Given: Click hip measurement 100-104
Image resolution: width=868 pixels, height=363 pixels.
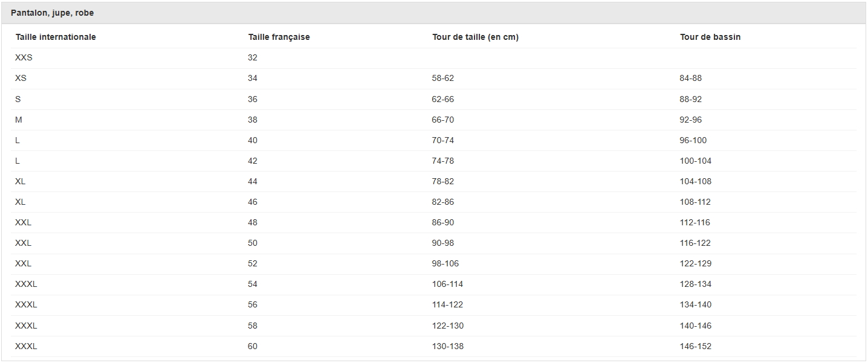Looking at the screenshot, I should 696,161.
